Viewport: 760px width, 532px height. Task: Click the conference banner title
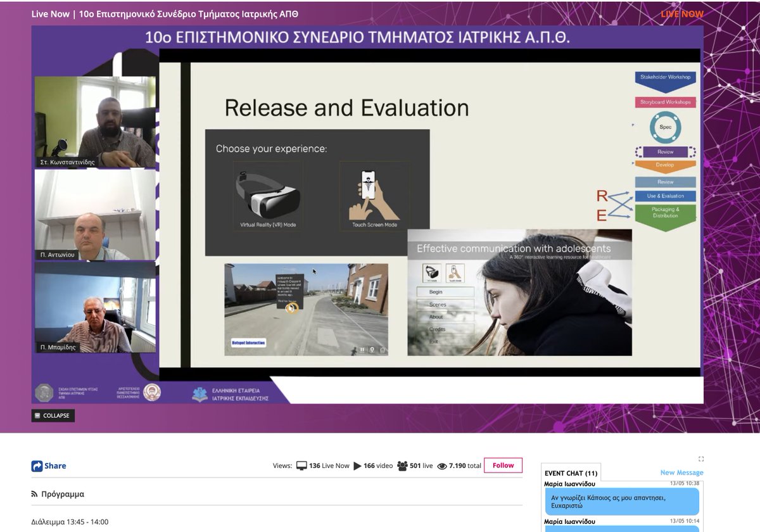pos(358,37)
